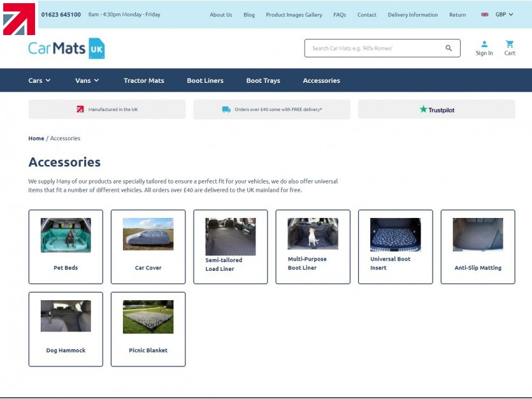Click the free delivery truck icon
The width and height of the screenshot is (532, 399).
click(226, 110)
